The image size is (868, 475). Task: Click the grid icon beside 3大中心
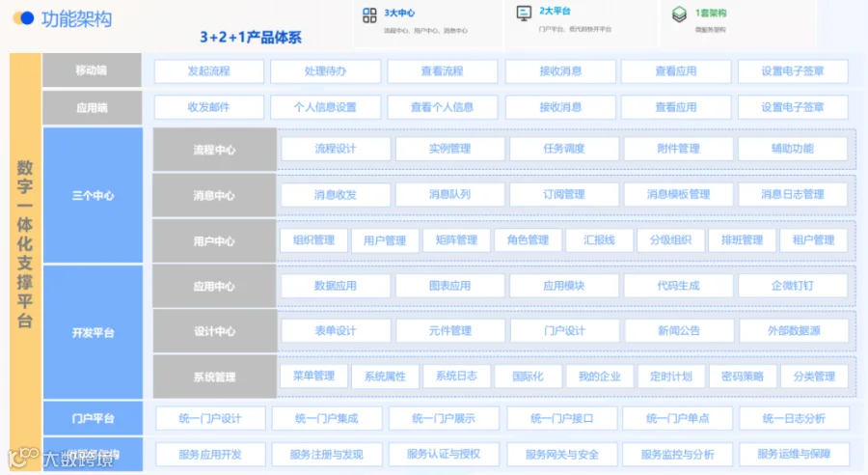click(369, 15)
